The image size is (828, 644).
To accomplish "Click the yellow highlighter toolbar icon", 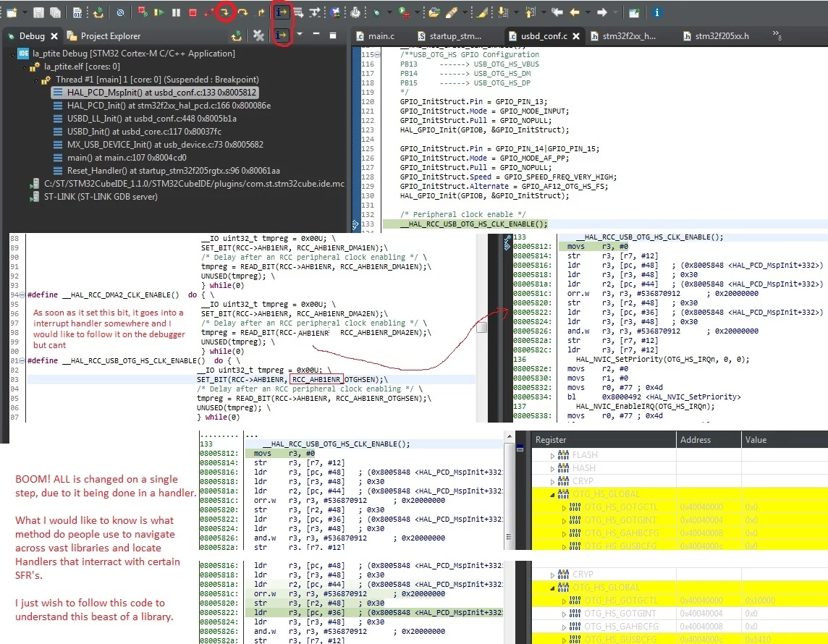I will click(481, 12).
